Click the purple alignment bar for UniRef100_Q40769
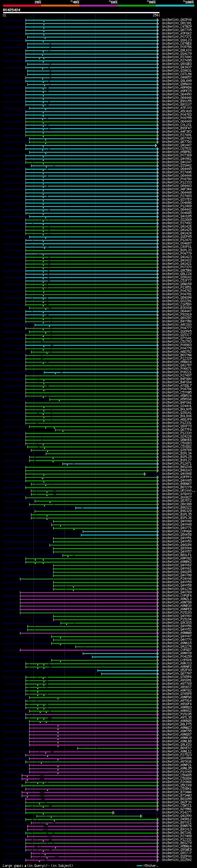 point(89,592)
